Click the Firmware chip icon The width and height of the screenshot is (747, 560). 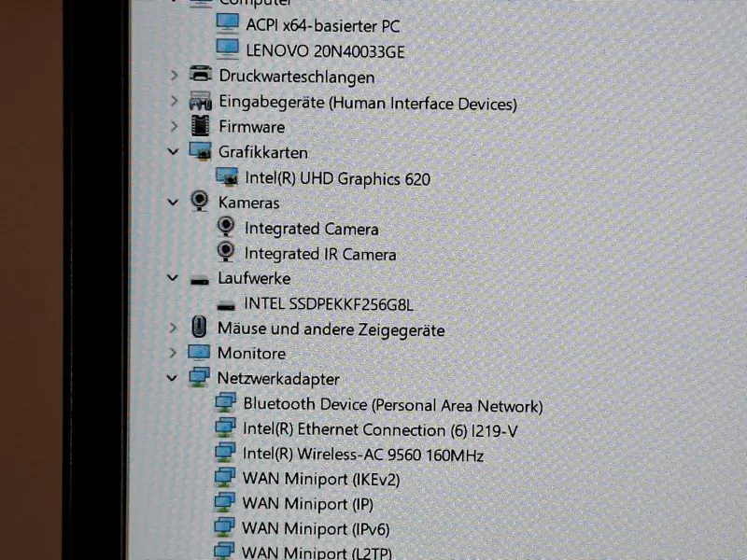coord(200,126)
